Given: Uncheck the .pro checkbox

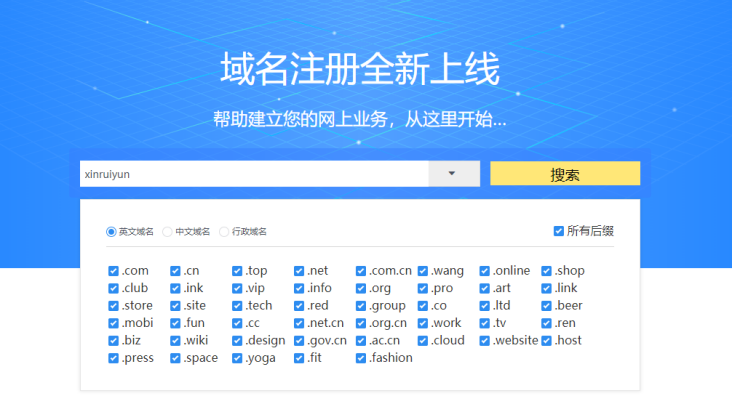Looking at the screenshot, I should click(x=422, y=288).
